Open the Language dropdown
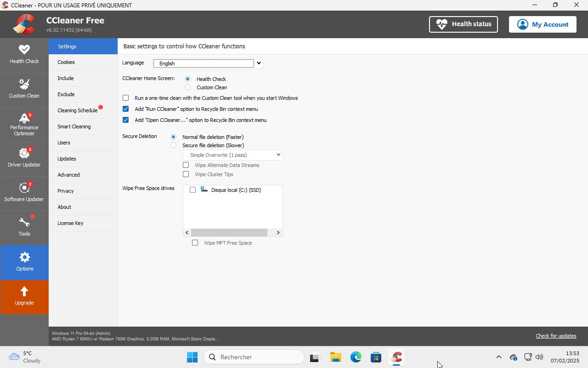Screen dimensions: 588x368 tap(259, 63)
